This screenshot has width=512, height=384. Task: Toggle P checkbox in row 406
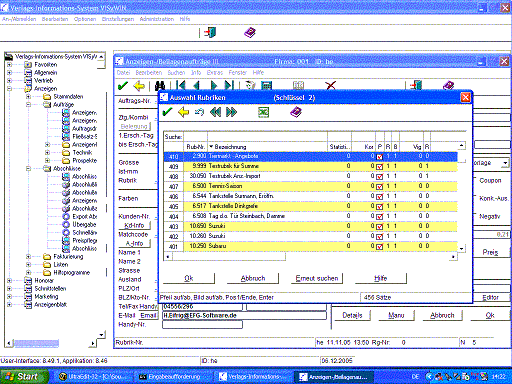[380, 197]
